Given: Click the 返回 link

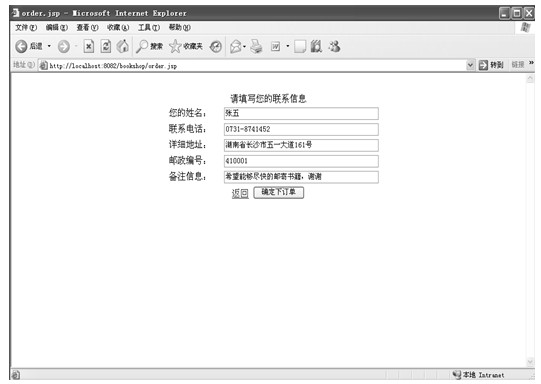Looking at the screenshot, I should (x=240, y=194).
